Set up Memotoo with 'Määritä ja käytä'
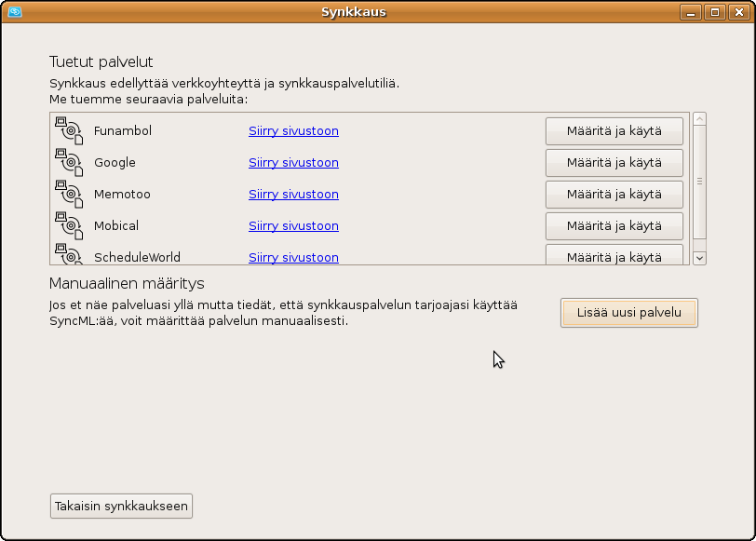The width and height of the screenshot is (756, 541). (x=614, y=195)
